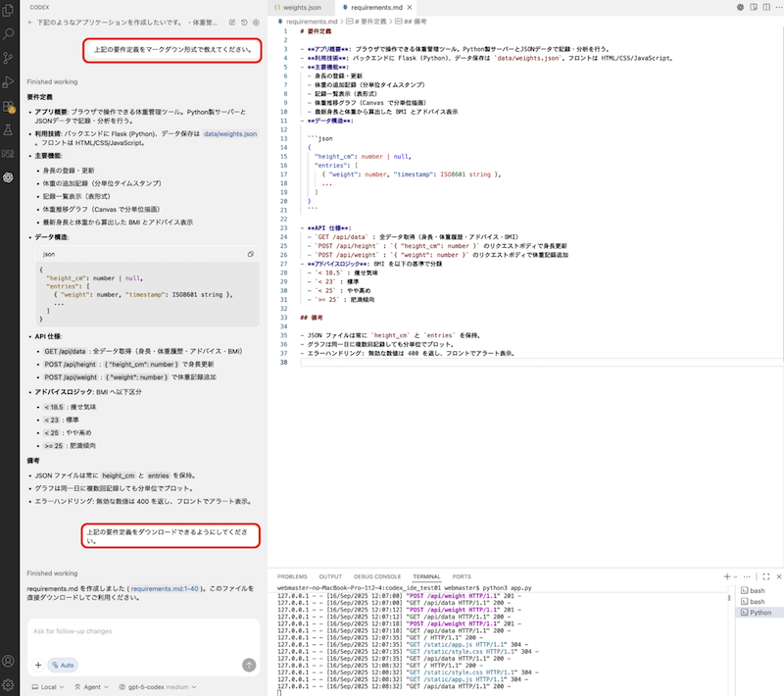
Task: Open 備考 breadcrumb symbol dropdown
Action: (411, 22)
